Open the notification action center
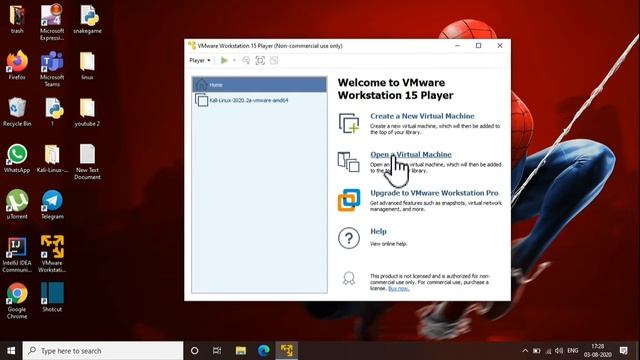 tap(623, 351)
